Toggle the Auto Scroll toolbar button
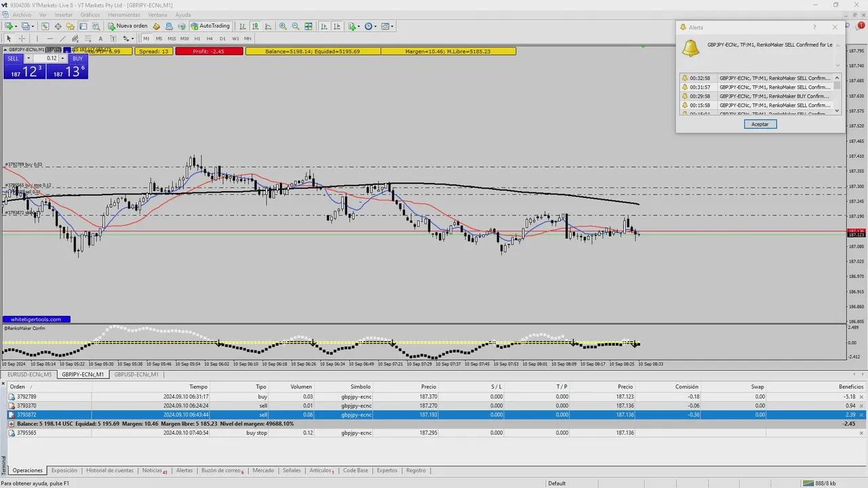 pos(324,26)
